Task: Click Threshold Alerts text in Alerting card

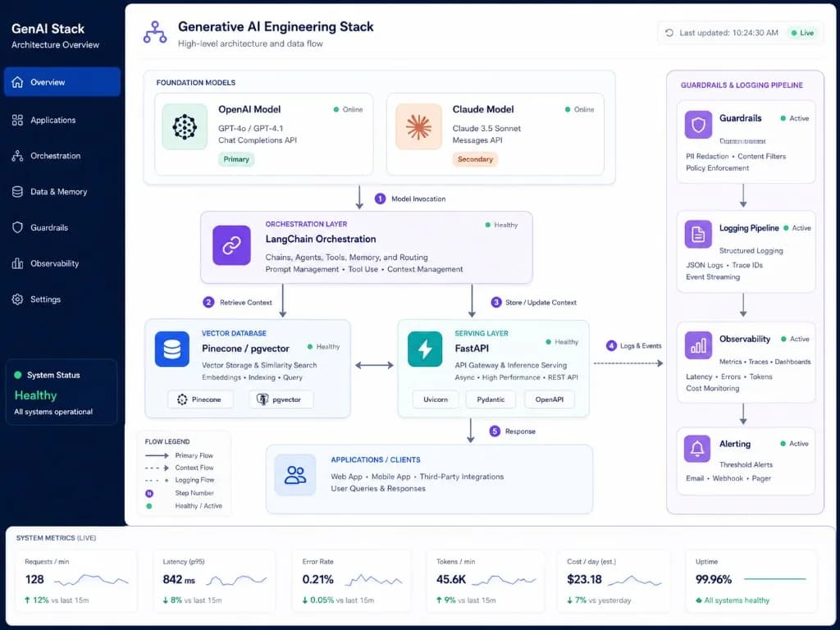Action: tap(746, 464)
